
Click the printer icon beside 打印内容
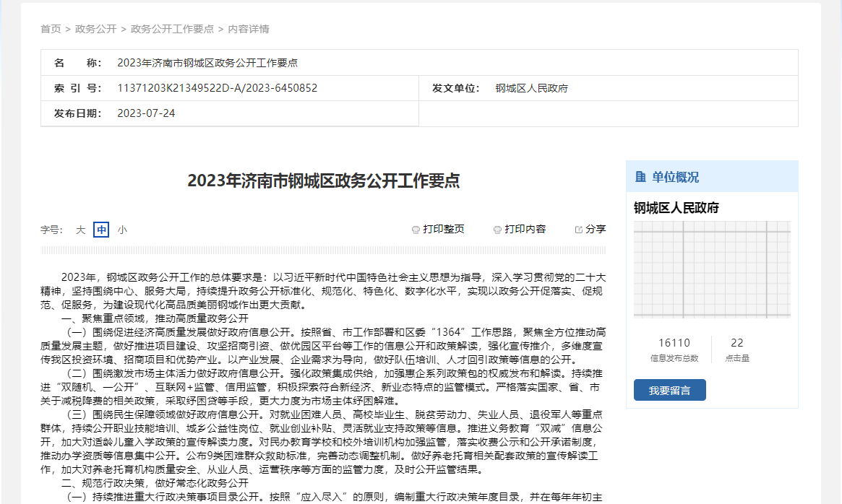[497, 230]
